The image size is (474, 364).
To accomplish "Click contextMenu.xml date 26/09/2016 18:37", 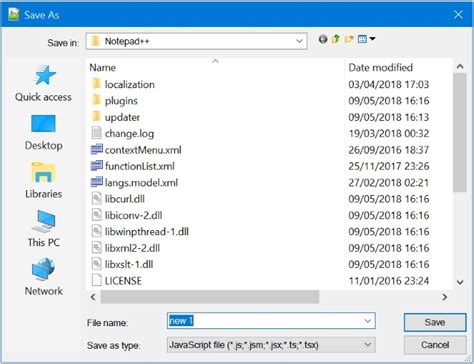I will [388, 150].
